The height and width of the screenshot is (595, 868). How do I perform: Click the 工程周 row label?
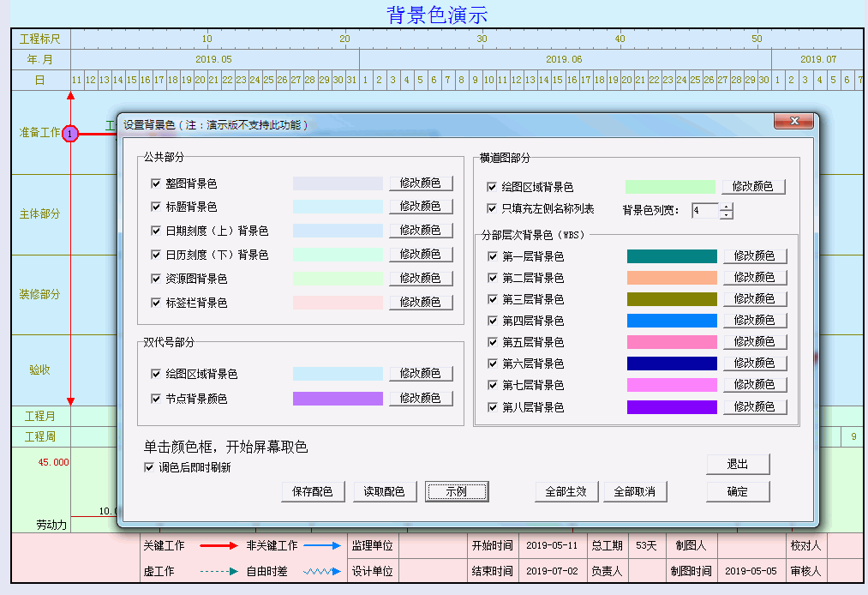[x=40, y=436]
